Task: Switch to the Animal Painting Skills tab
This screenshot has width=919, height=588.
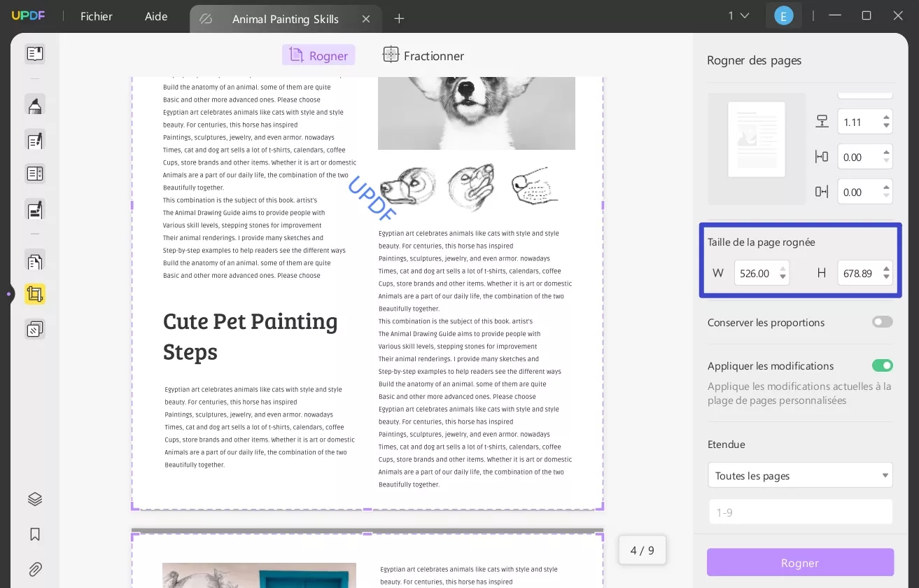Action: tap(286, 19)
